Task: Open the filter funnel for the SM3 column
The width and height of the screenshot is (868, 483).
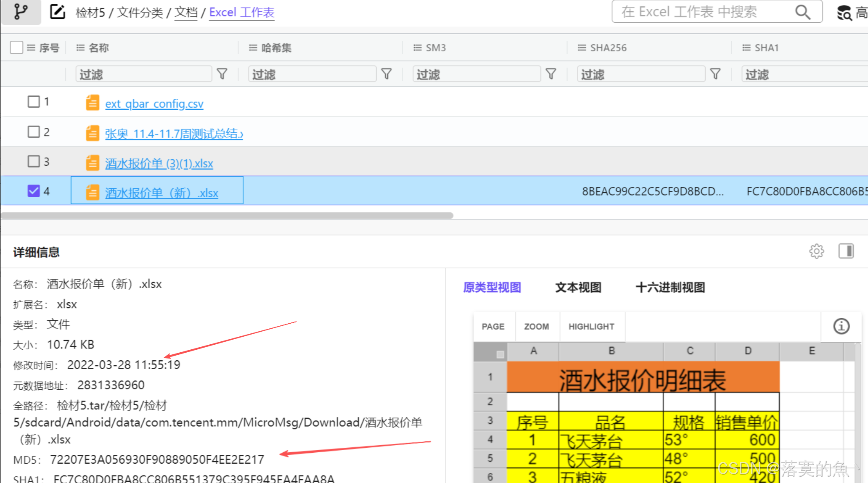Action: 550,74
